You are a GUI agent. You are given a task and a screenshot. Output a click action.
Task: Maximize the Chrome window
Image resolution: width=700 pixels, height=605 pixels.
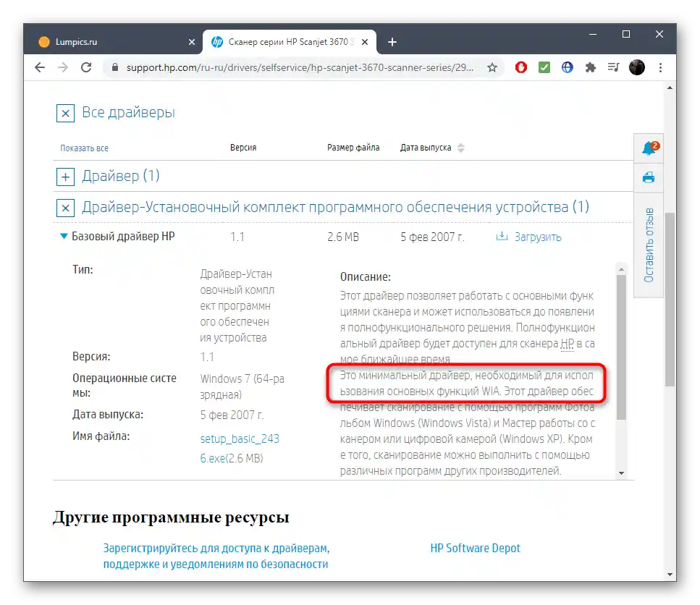626,34
